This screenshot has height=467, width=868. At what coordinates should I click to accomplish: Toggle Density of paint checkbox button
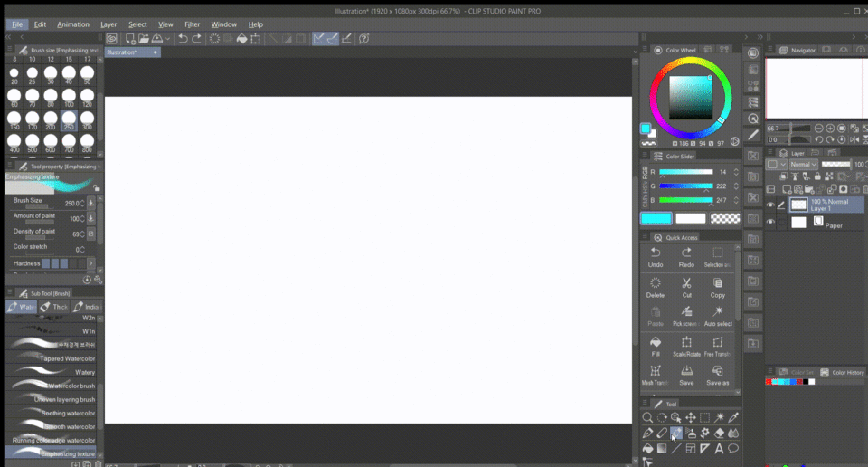(x=91, y=233)
